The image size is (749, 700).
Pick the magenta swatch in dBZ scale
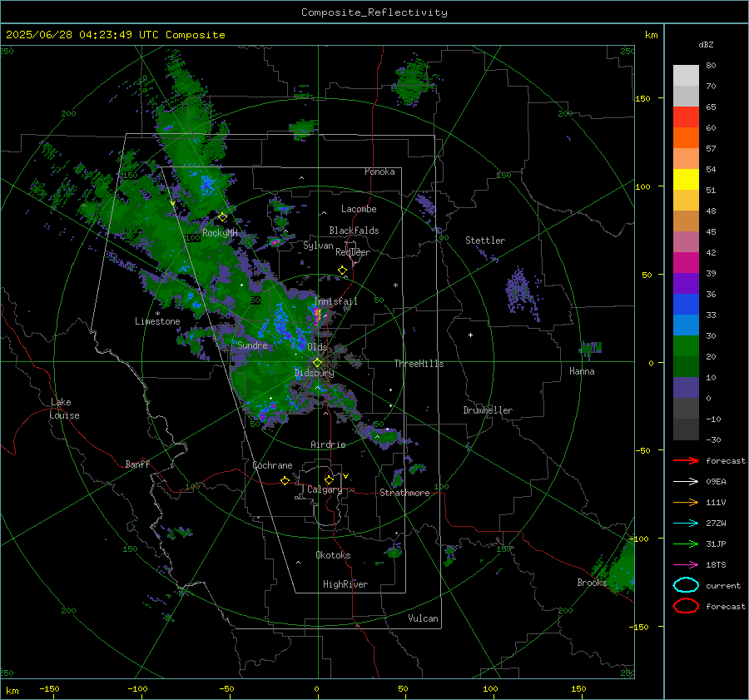pyautogui.click(x=686, y=262)
